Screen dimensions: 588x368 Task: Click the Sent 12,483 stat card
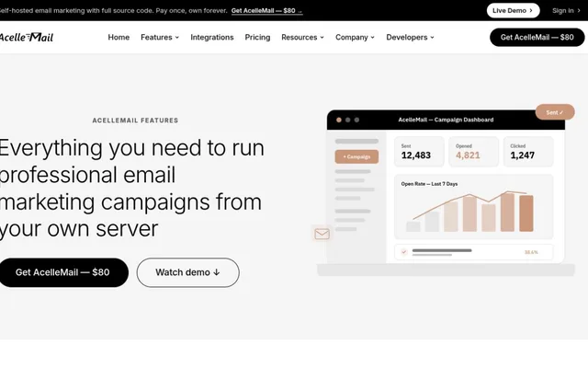tap(419, 152)
